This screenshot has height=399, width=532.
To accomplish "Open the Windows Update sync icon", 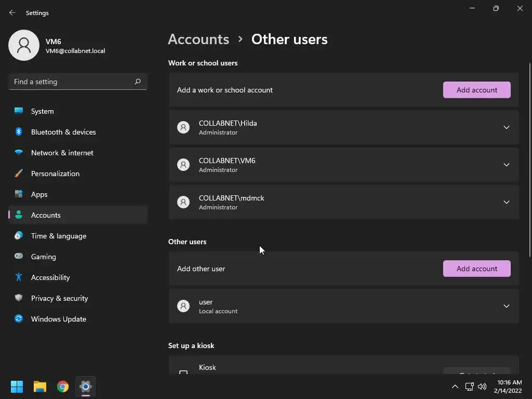I will [x=19, y=319].
